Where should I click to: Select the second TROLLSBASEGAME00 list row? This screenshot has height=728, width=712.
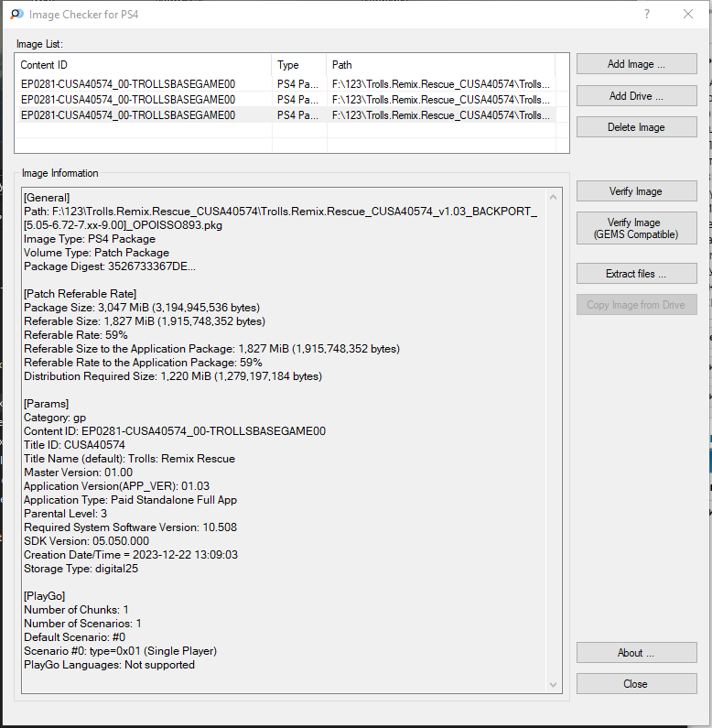point(286,100)
